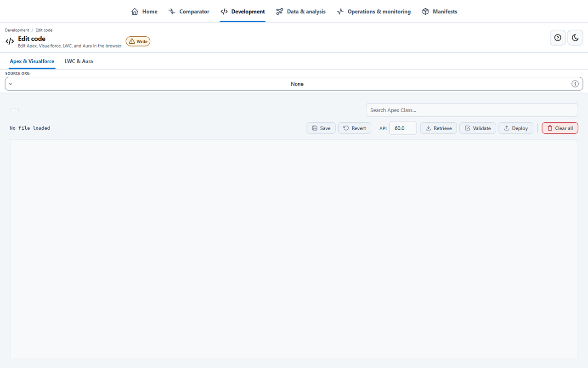Click the info icon in Source Org field

575,84
